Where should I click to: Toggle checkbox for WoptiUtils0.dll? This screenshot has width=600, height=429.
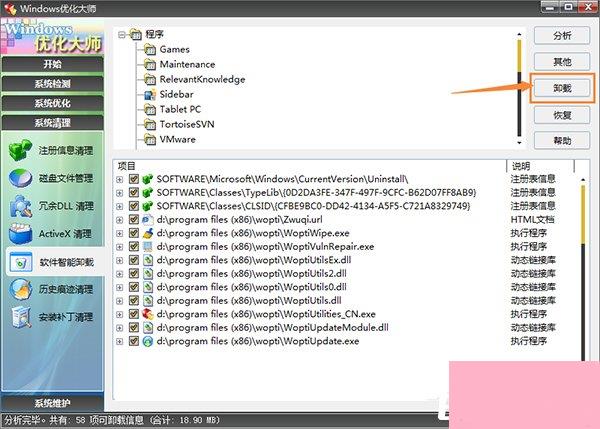pyautogui.click(x=134, y=287)
